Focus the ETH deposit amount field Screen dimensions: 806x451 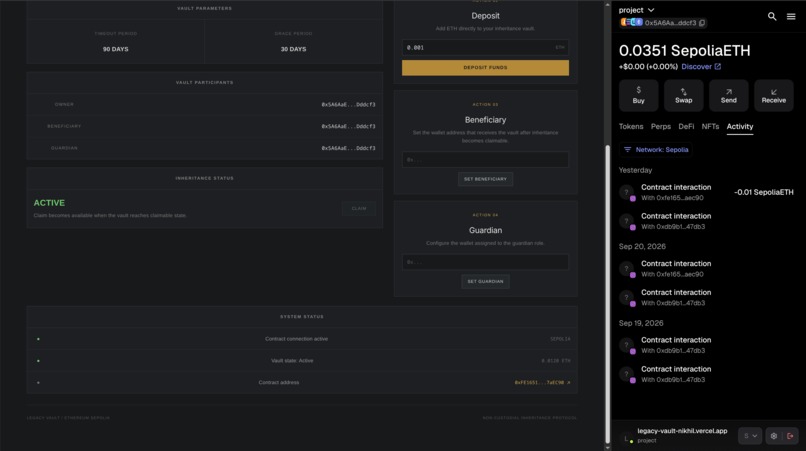point(485,47)
